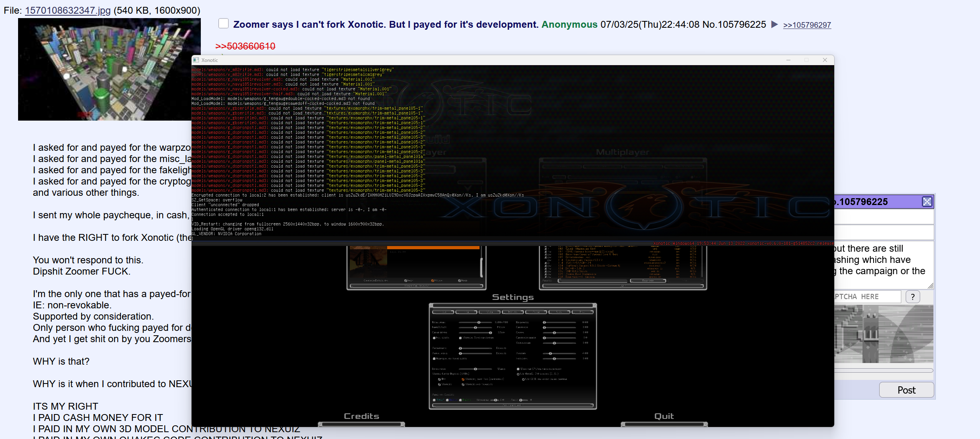Viewport: 980px width, 439px height.
Task: Focus the server Address field
Action: [592, 281]
